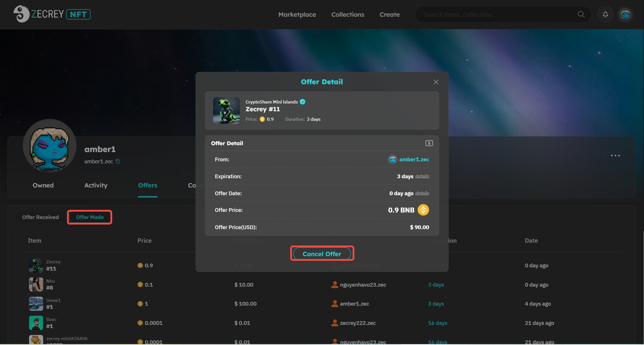The height and width of the screenshot is (345, 644).
Task: Expand Expiration details link
Action: tap(422, 176)
